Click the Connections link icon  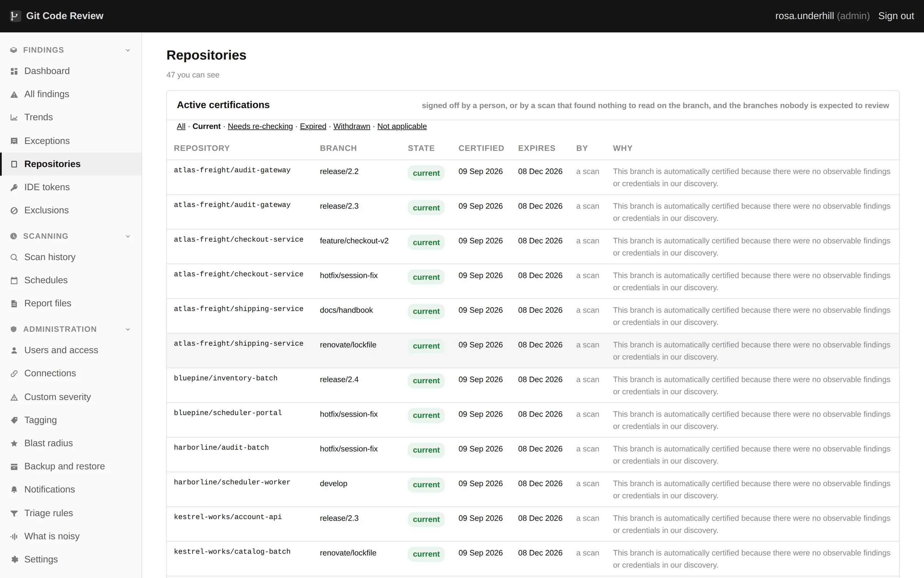(14, 374)
